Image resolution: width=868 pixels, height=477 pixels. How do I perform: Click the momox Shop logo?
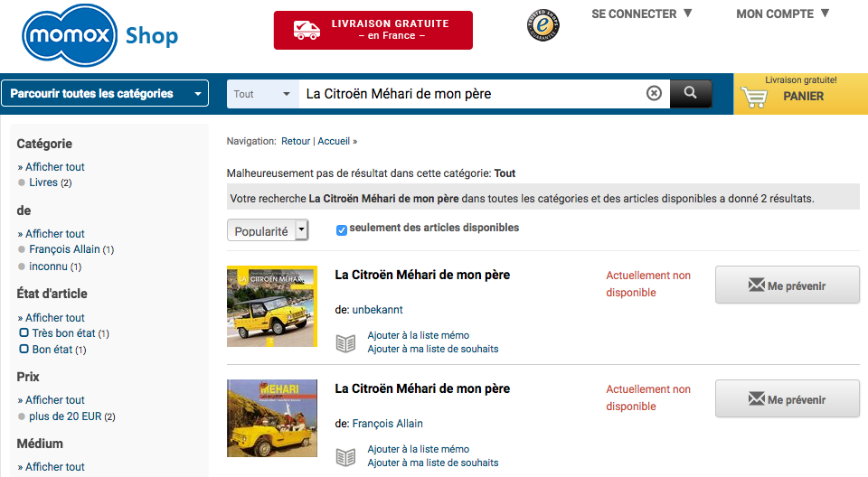(99, 35)
